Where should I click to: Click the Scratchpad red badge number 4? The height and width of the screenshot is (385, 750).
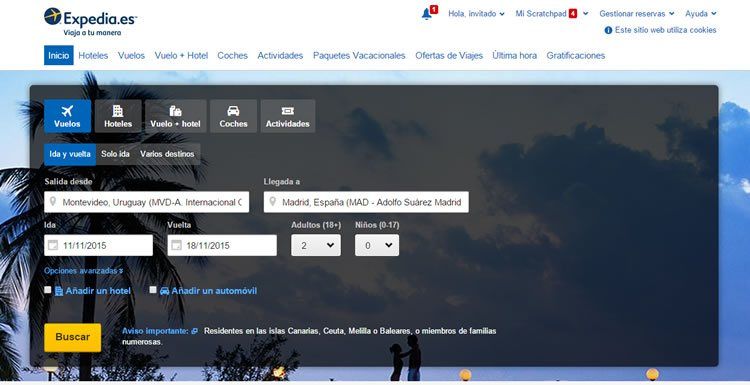(x=573, y=14)
